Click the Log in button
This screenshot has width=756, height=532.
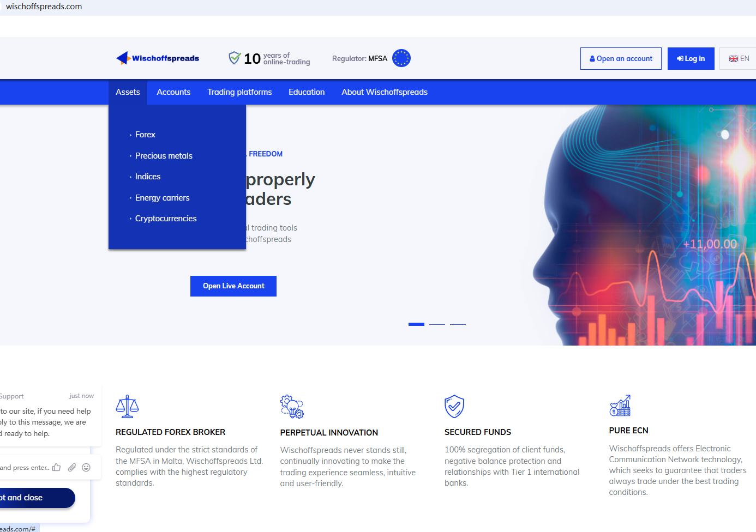(691, 58)
